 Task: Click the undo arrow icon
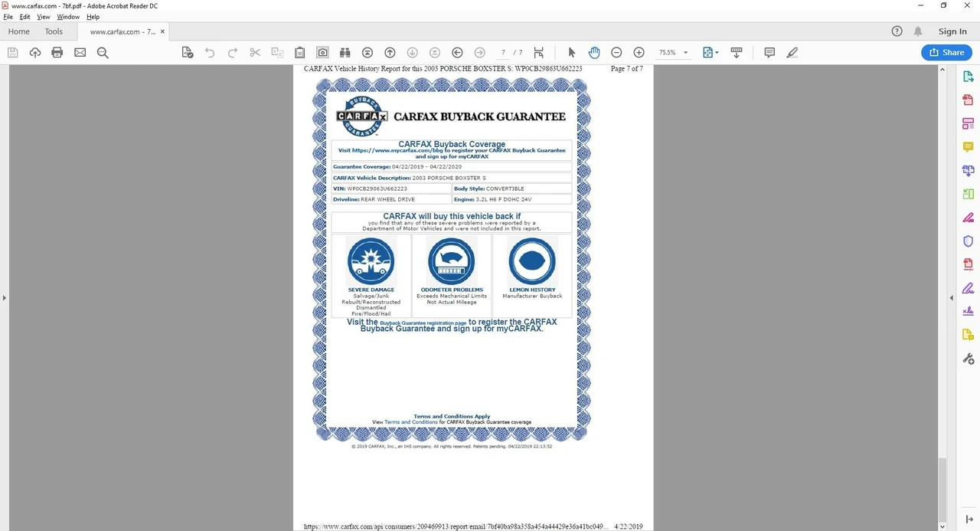pyautogui.click(x=210, y=52)
